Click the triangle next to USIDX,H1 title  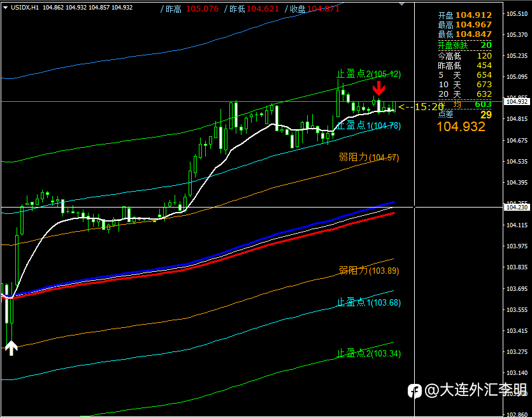(x=6, y=8)
